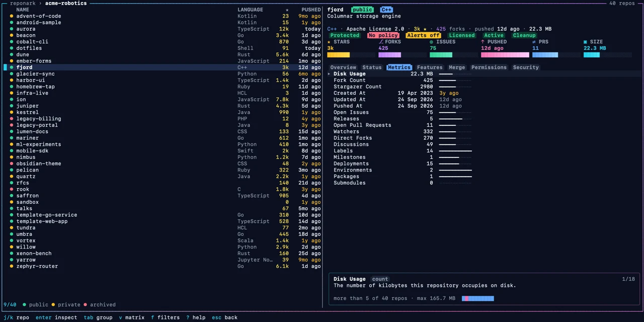
Task: Click the pink PUSHED progress bar
Action: click(506, 55)
